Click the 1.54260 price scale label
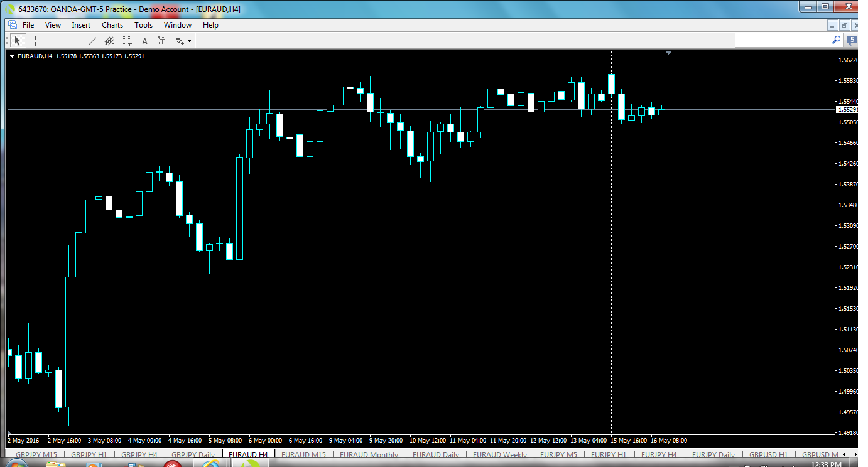This screenshot has height=467, width=868. pos(849,163)
